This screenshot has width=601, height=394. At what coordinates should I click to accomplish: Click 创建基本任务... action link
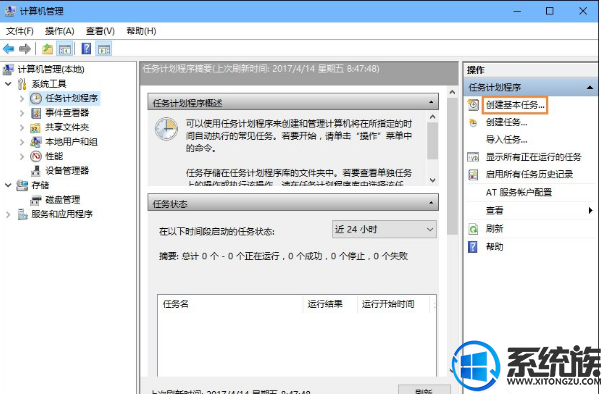click(x=515, y=105)
